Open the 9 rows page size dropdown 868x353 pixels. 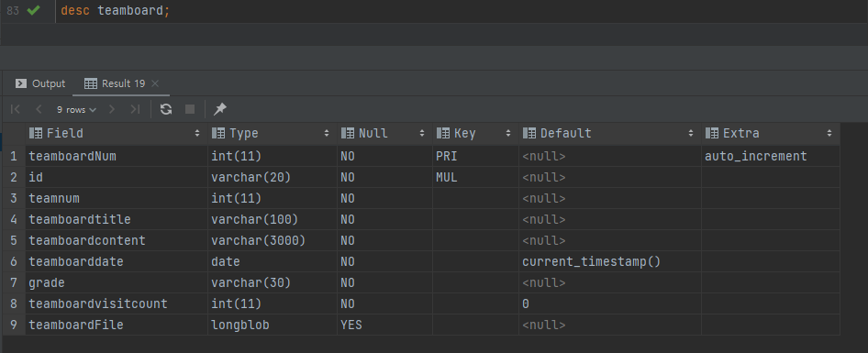76,109
